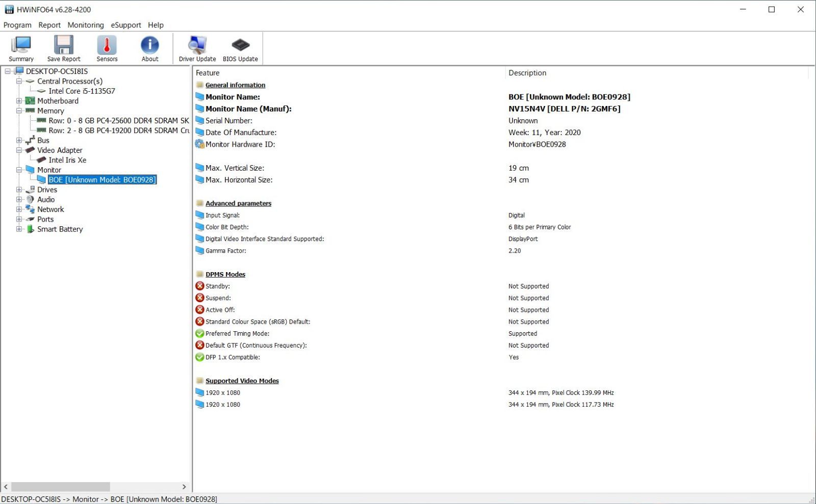Image resolution: width=816 pixels, height=504 pixels.
Task: Select video mode with Pixel Clock 139.99 MHz
Action: (501, 393)
